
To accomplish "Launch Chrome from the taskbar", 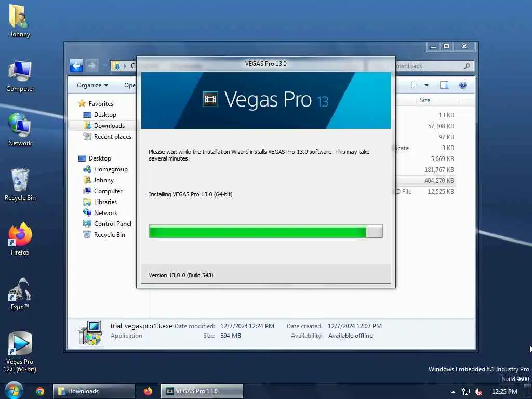I will click(40, 391).
